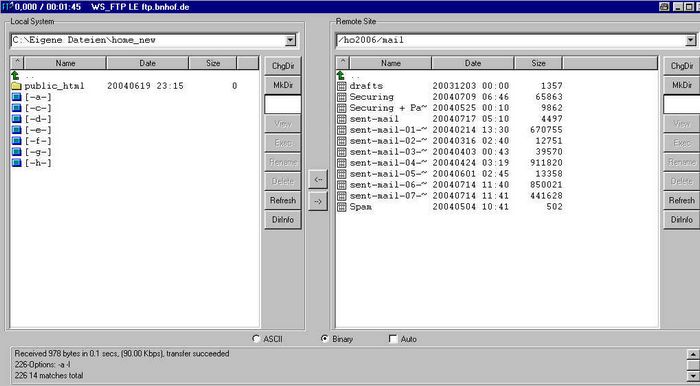700x386 pixels.
Task: Enable the Auto transfer checkbox
Action: click(393, 339)
